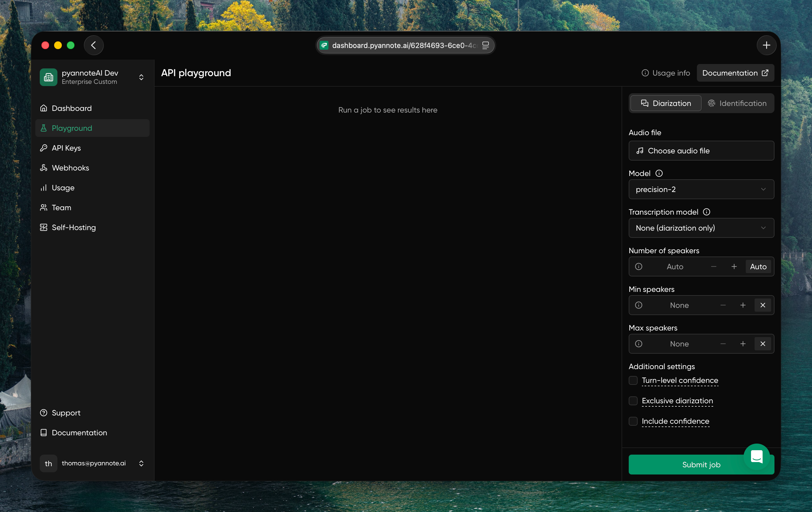This screenshot has height=512, width=812.
Task: Click the info icon next to Model
Action: 659,173
